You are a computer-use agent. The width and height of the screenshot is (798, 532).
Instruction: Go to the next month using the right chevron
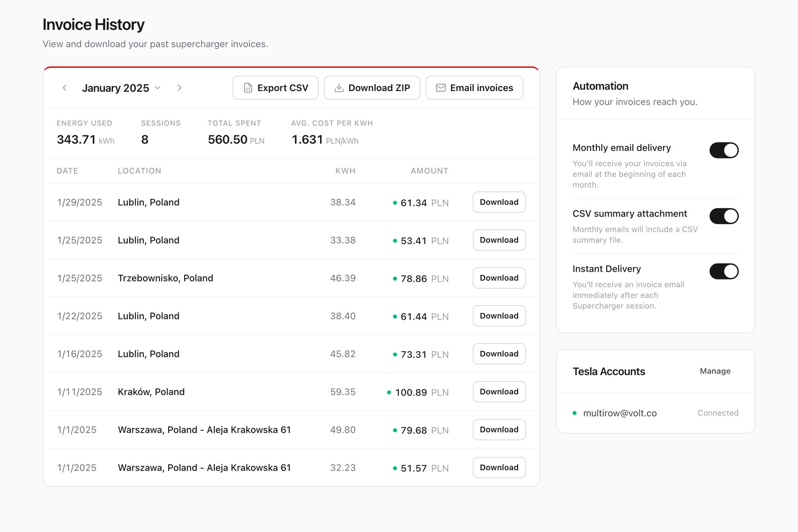(x=180, y=88)
